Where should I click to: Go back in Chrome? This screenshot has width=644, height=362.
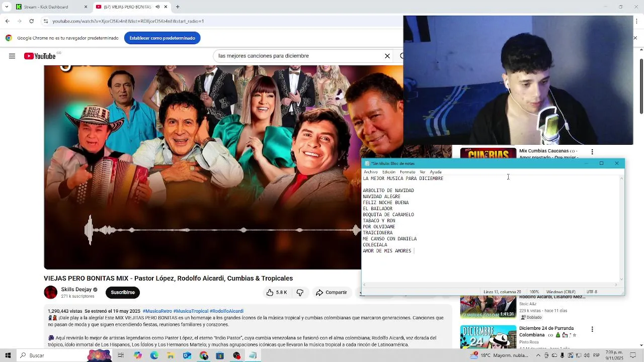(x=7, y=21)
